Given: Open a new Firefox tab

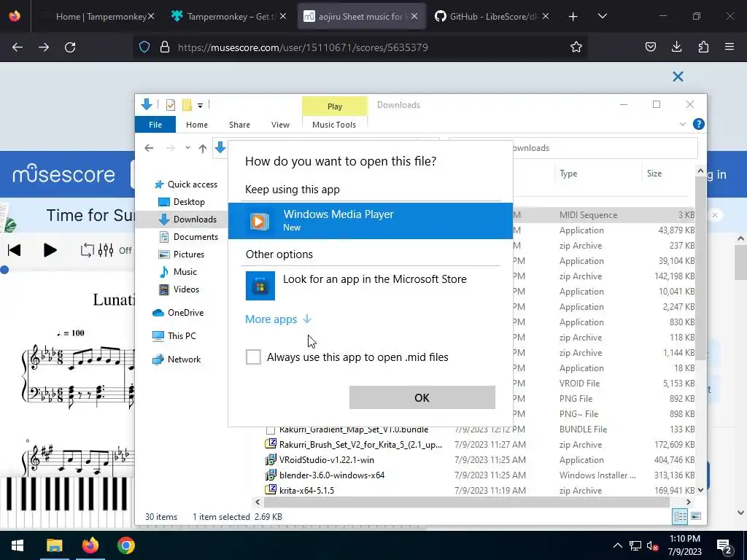Looking at the screenshot, I should point(573,17).
